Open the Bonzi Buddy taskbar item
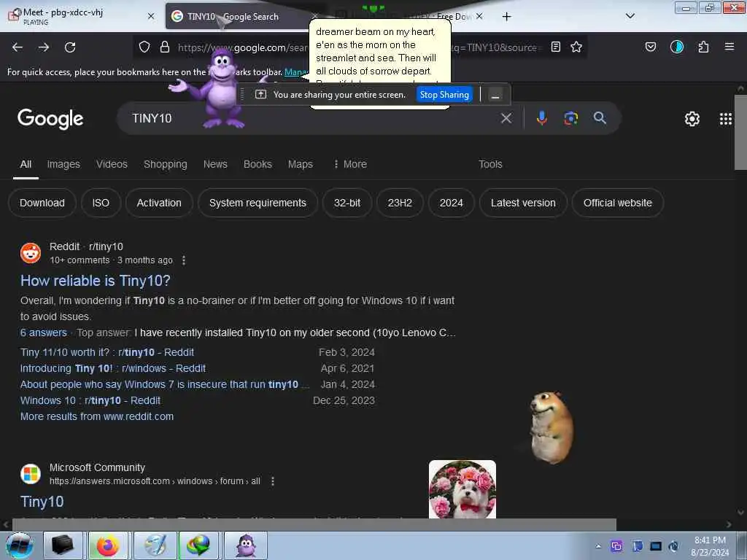 (246, 545)
